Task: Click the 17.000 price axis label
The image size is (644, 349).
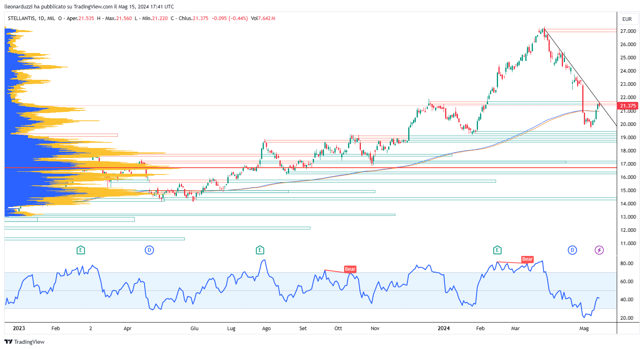Action: point(628,164)
